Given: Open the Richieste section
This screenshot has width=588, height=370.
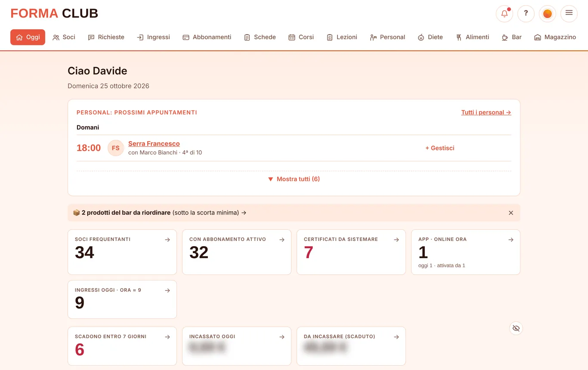Looking at the screenshot, I should coord(106,37).
